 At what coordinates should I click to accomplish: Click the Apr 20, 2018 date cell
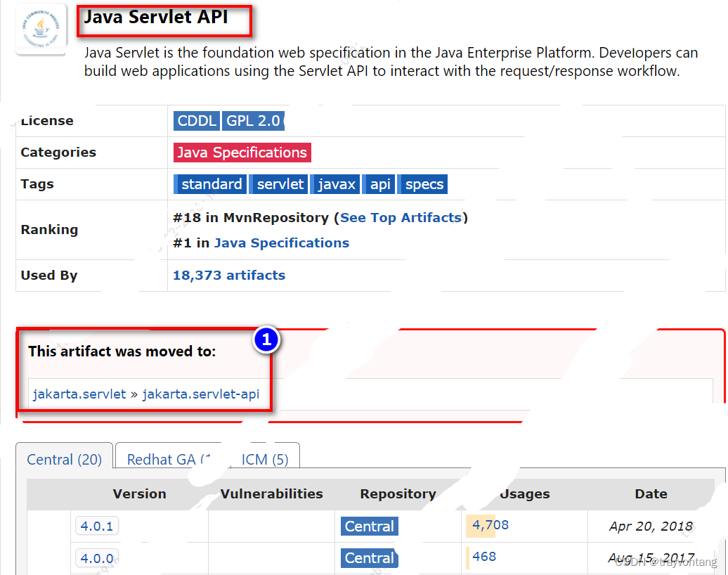coord(651,526)
